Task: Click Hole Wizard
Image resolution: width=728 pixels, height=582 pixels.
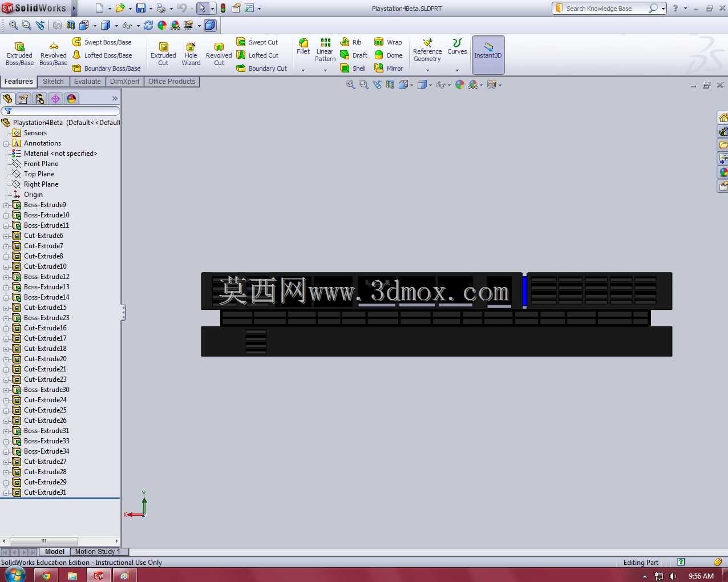Action: (191, 54)
